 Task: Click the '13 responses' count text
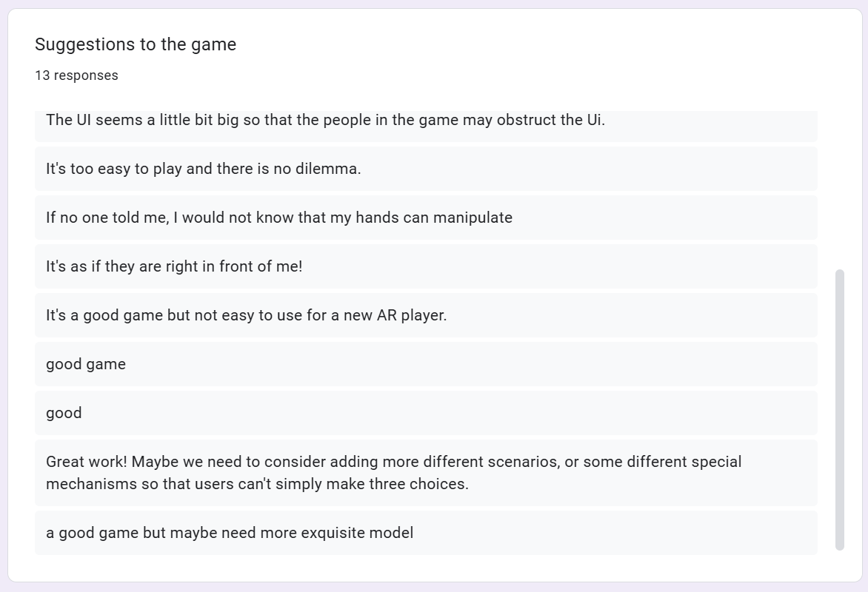click(76, 75)
